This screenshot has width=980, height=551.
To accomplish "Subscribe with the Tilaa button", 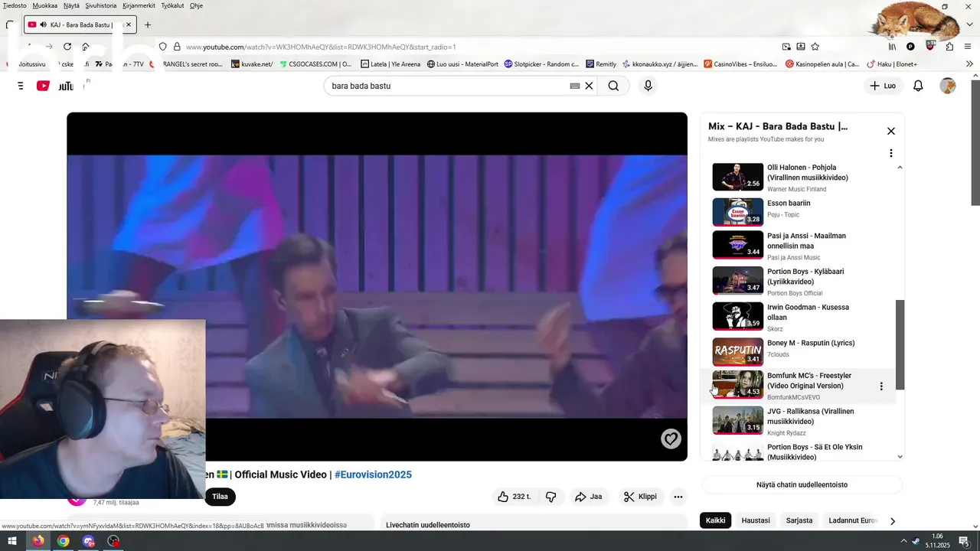I will [x=220, y=497].
